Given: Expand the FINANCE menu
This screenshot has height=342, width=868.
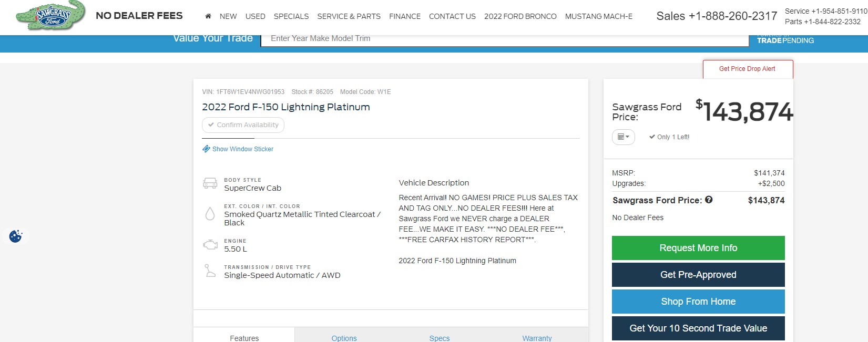Looking at the screenshot, I should (404, 16).
